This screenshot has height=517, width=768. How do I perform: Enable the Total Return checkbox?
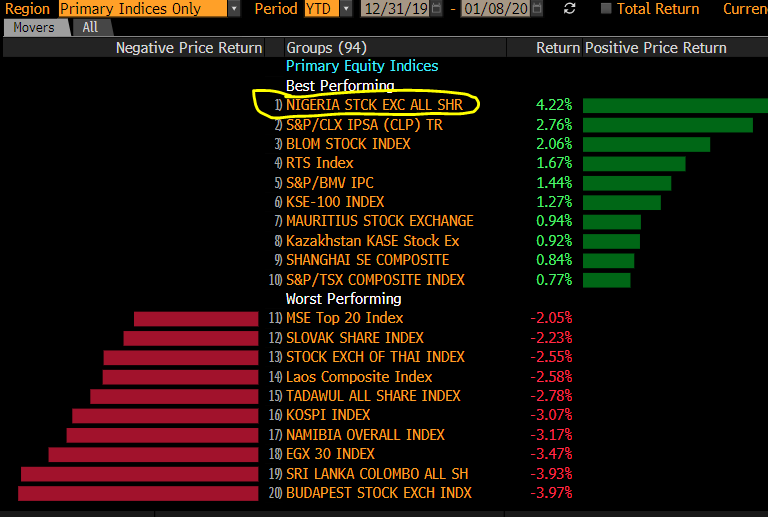(606, 9)
